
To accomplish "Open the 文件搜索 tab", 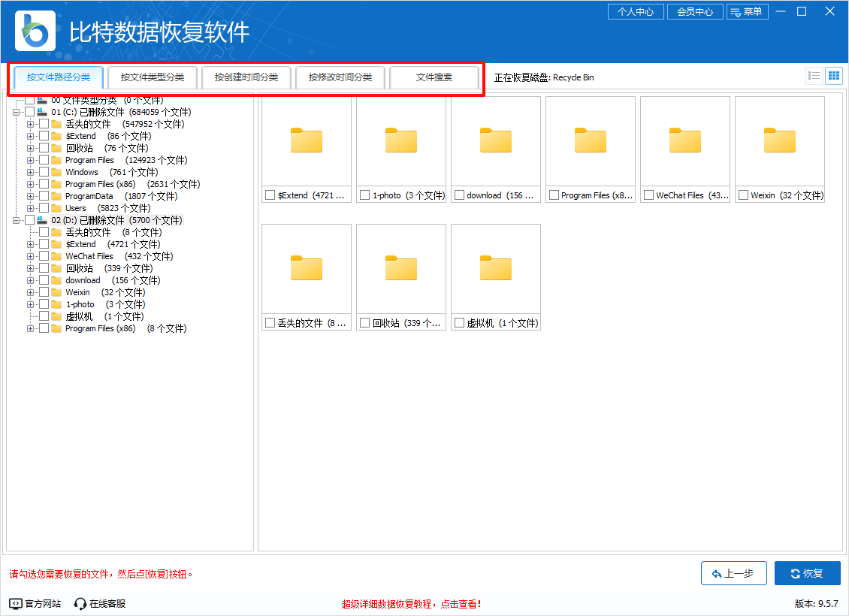I will pos(434,77).
